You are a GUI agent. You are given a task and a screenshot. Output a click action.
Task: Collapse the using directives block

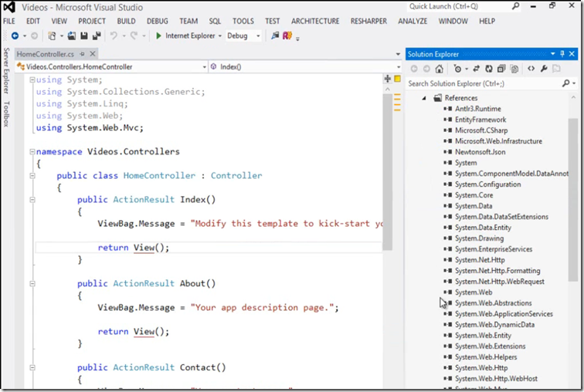pyautogui.click(x=32, y=79)
